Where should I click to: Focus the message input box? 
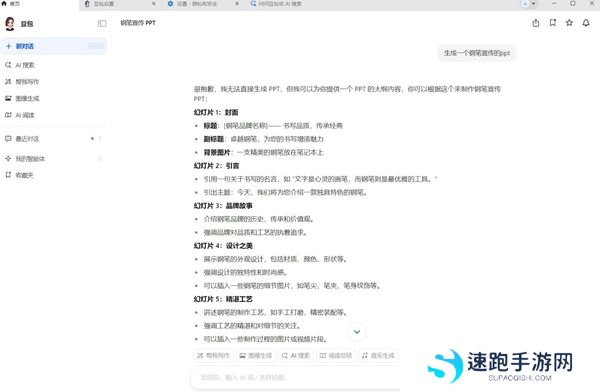(x=295, y=377)
